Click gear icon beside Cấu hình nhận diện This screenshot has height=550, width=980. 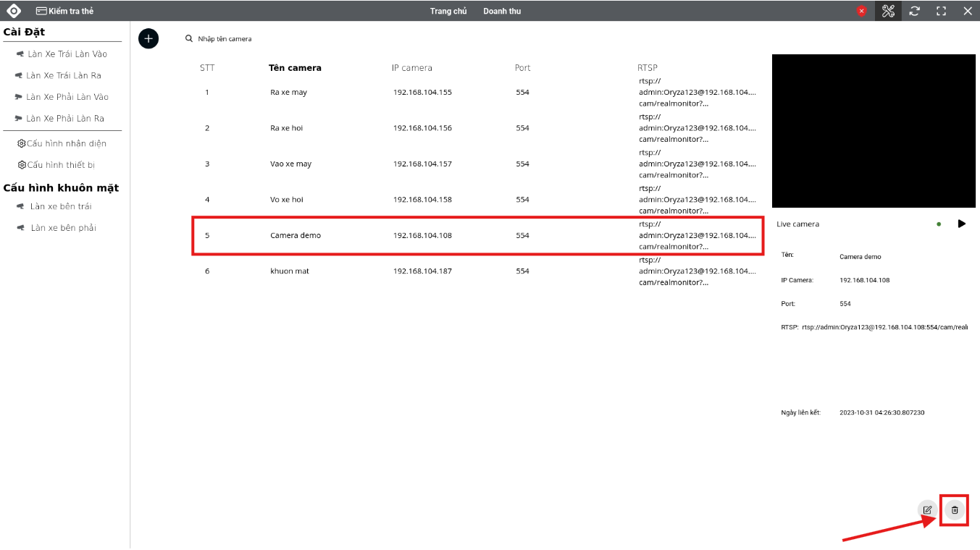[x=22, y=143]
